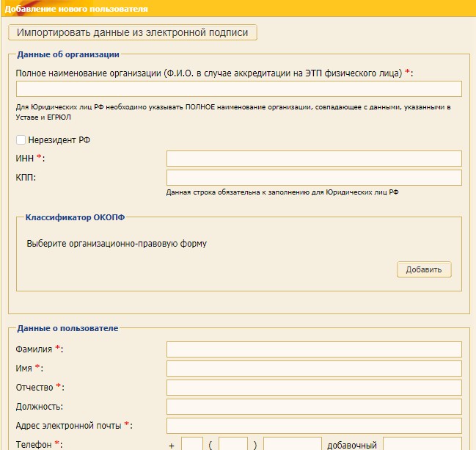Viewport: 476px width, 450px height.
Task: Select the КПП text field
Action: [x=314, y=178]
